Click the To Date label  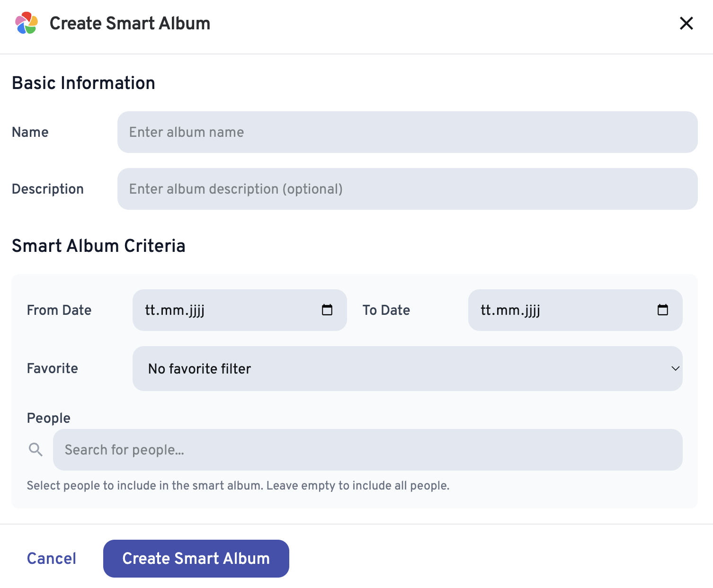pos(386,310)
